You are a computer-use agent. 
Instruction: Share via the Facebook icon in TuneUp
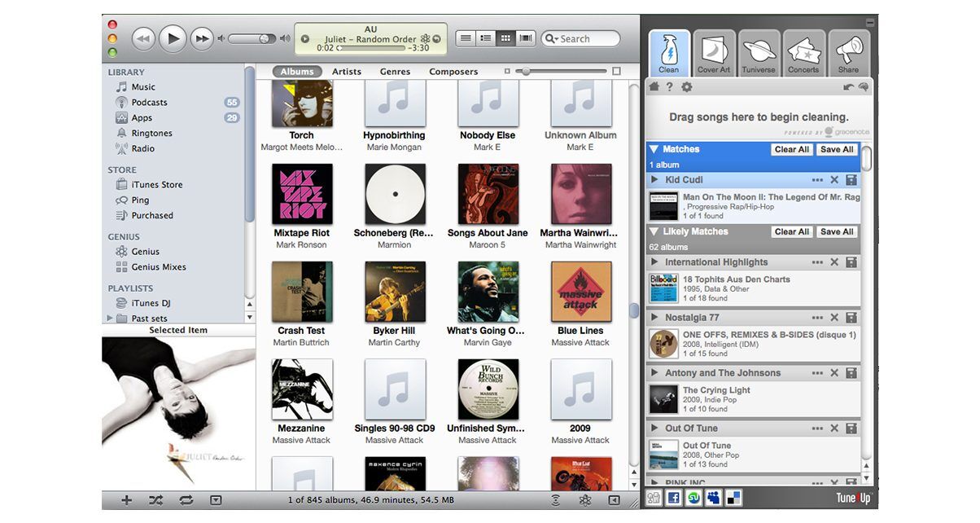coord(674,498)
